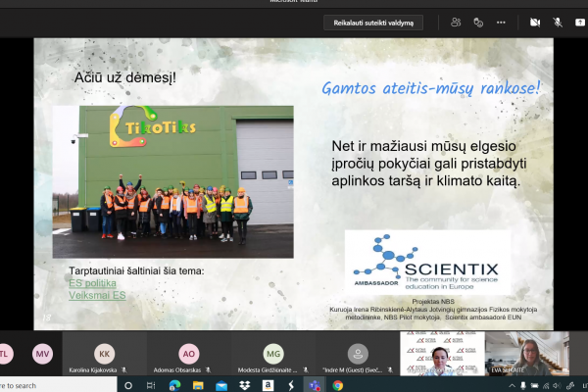Show the meeting participants panel
This screenshot has height=392, width=588.
coord(456,23)
